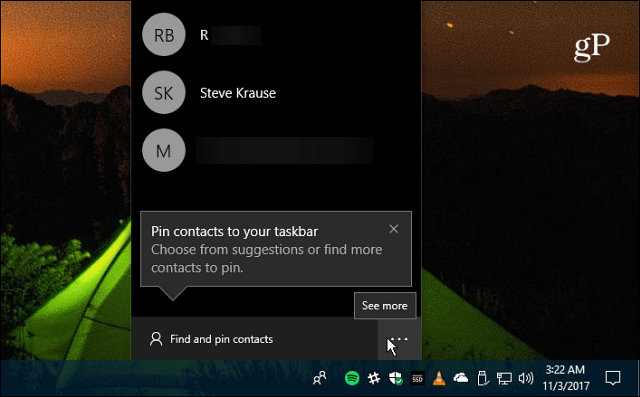
Task: Click the Pin contacts to your taskbar heading
Action: 234,231
